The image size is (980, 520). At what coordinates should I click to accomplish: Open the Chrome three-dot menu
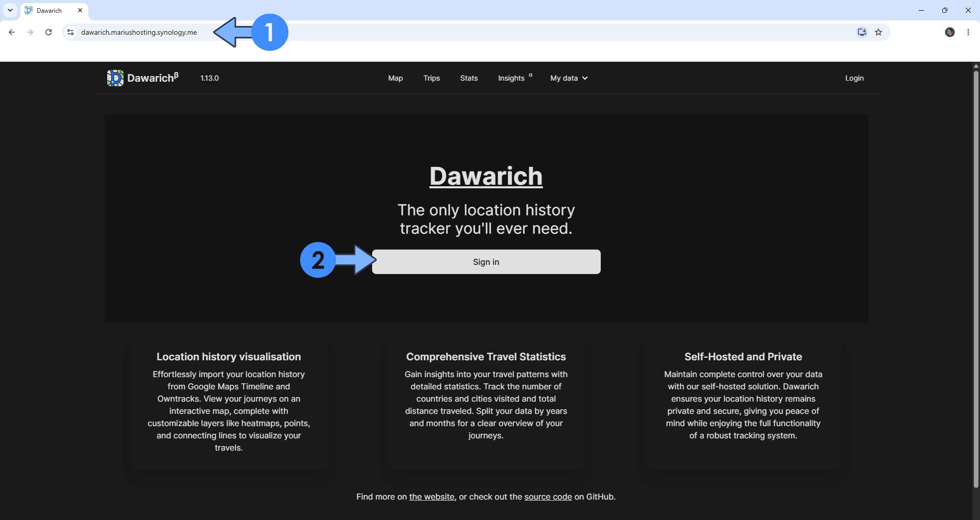pos(968,32)
